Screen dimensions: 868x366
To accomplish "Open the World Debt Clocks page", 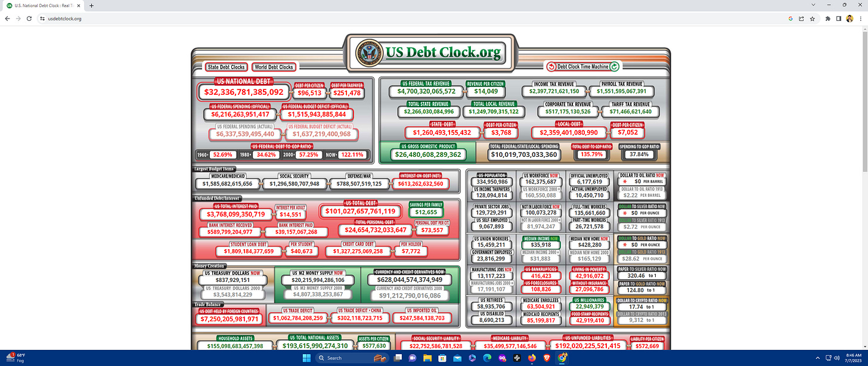I will click(x=273, y=67).
